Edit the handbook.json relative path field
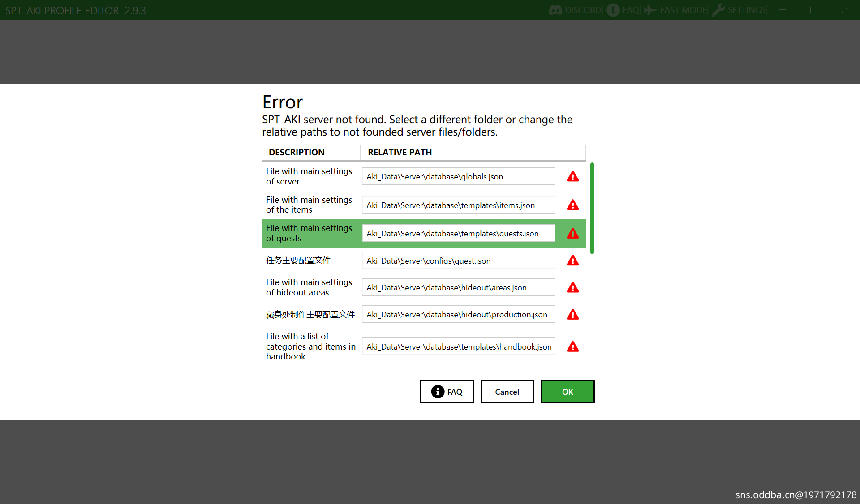This screenshot has height=504, width=860. coord(458,346)
